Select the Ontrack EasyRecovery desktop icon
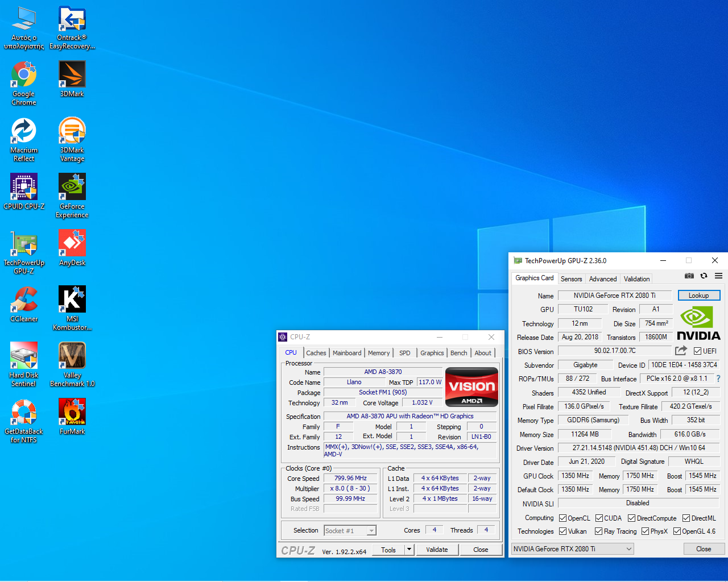728x582 pixels. click(x=72, y=27)
